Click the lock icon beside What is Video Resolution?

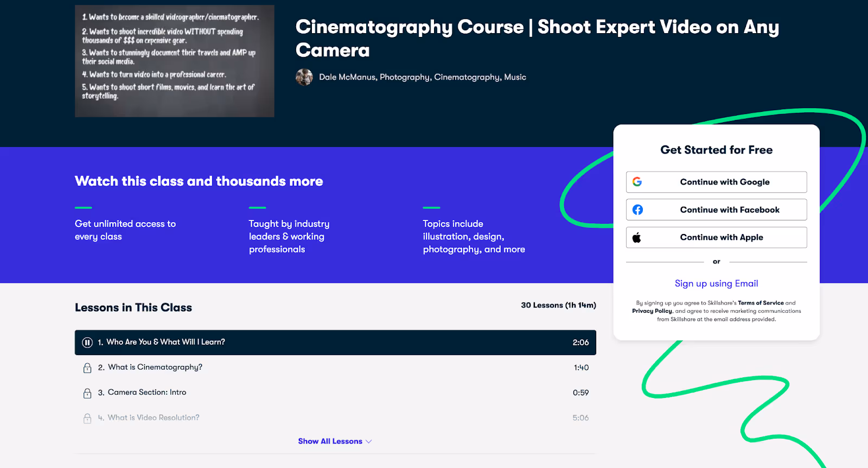point(87,418)
